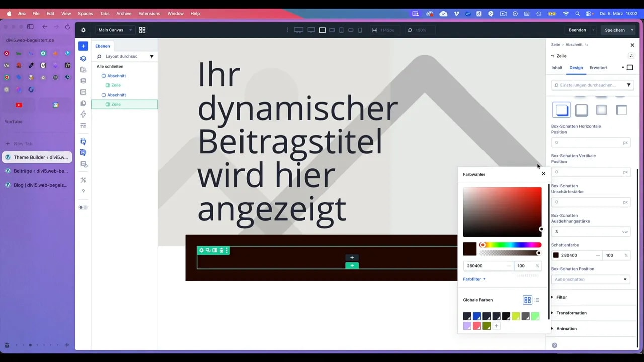The height and width of the screenshot is (362, 644).
Task: Switch to the Erweitert tab
Action: [x=598, y=67]
